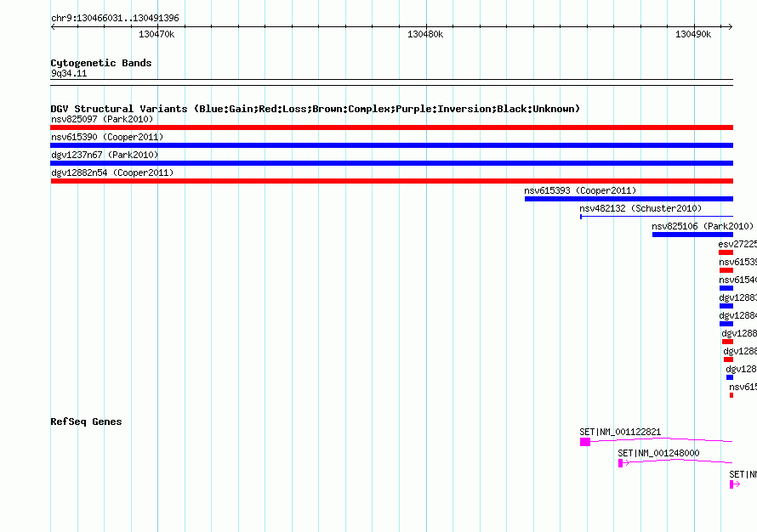Viewport: 757px width, 532px height.
Task: Click the ruler's left arrowhead
Action: [53, 26]
